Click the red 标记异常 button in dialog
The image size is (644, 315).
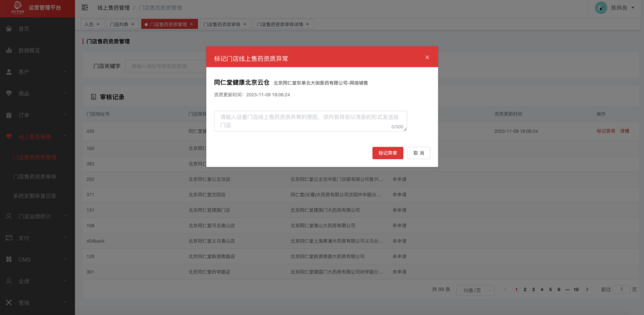(x=387, y=153)
